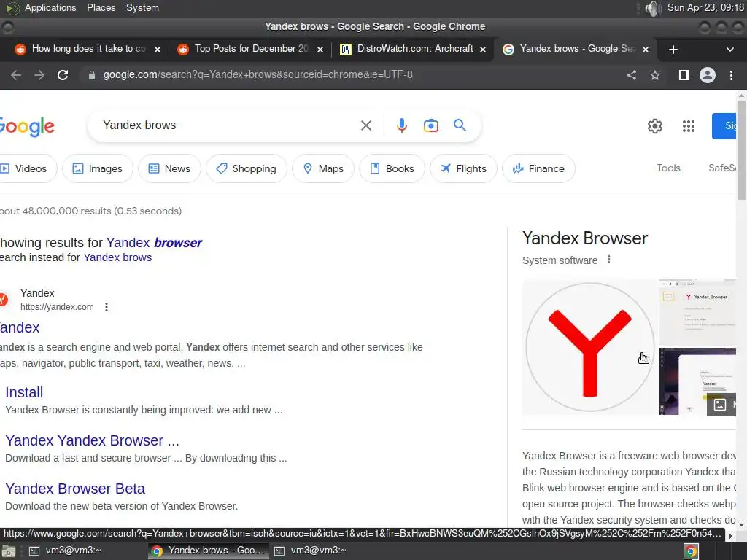Viewport: 747px width, 560px height.
Task: Open Chrome profile avatar menu
Action: pos(708,75)
